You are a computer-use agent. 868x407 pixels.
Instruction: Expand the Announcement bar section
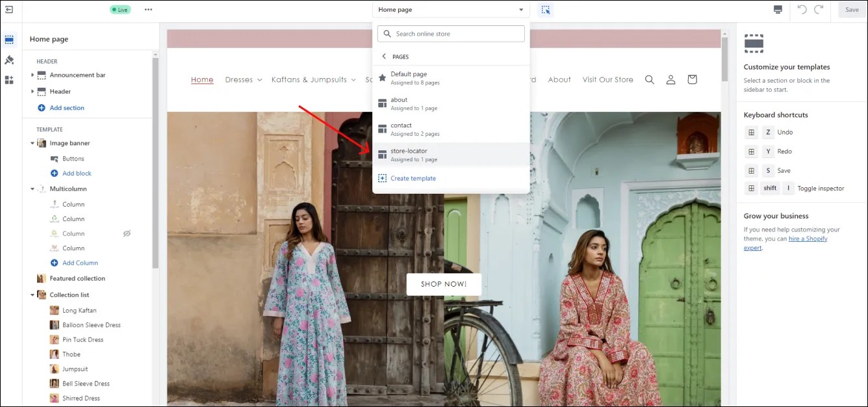point(32,75)
